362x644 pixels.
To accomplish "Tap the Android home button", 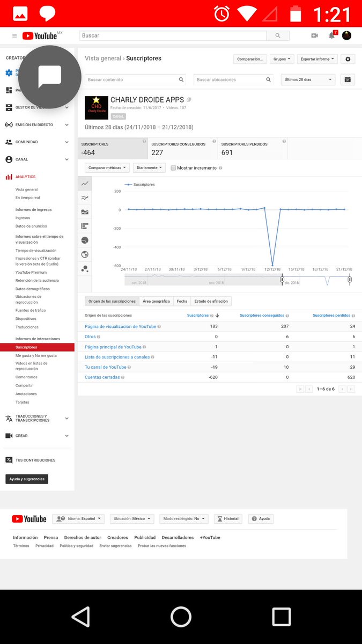I will pos(181,617).
